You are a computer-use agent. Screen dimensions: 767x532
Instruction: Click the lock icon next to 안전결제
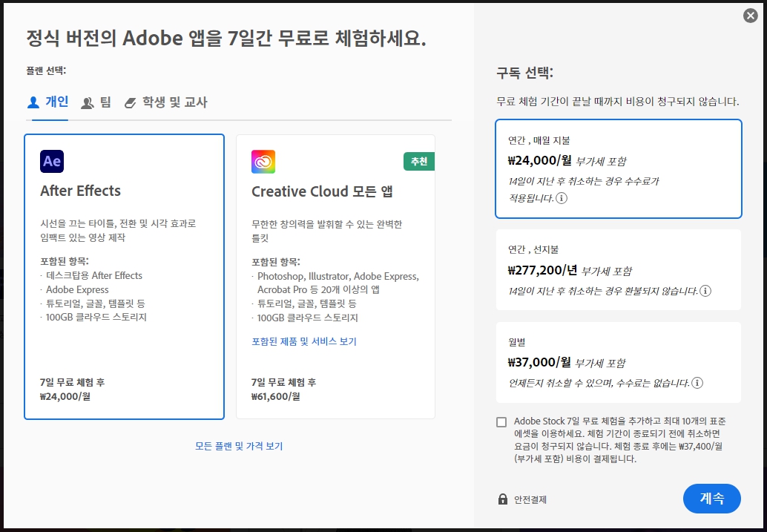click(502, 499)
